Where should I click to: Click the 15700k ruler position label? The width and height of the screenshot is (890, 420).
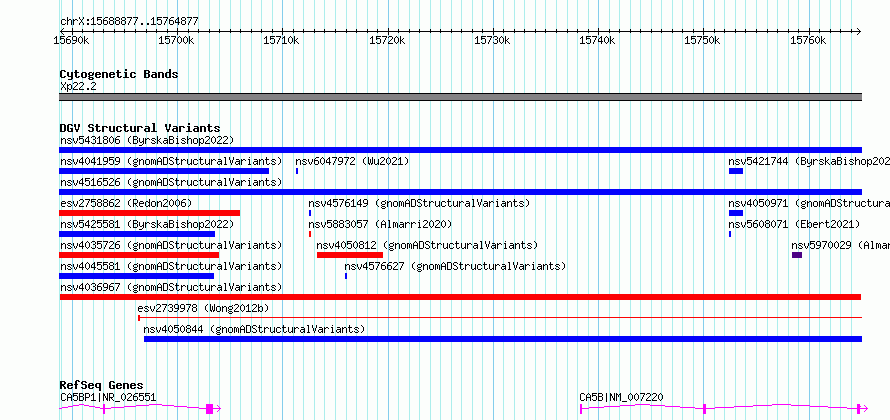point(176,40)
